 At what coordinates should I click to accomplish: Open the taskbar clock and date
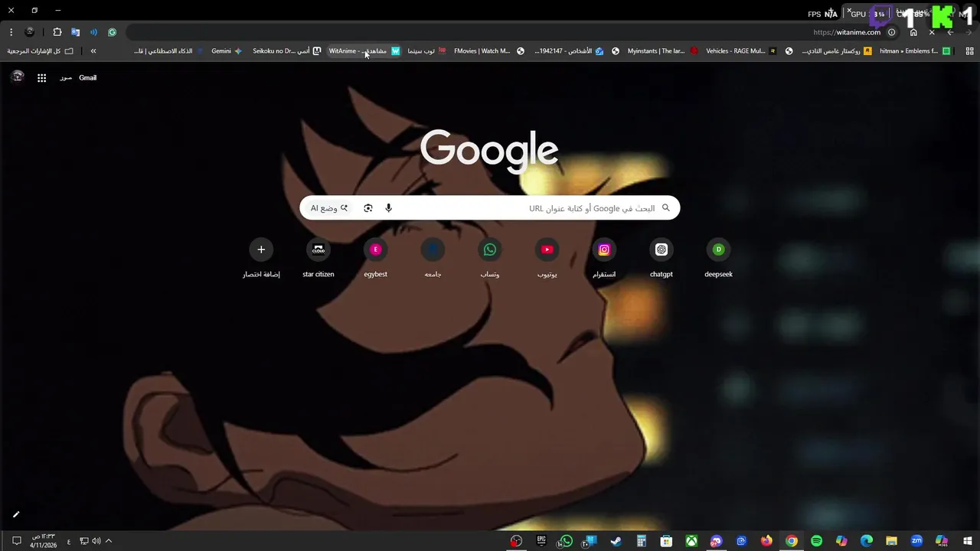44,541
